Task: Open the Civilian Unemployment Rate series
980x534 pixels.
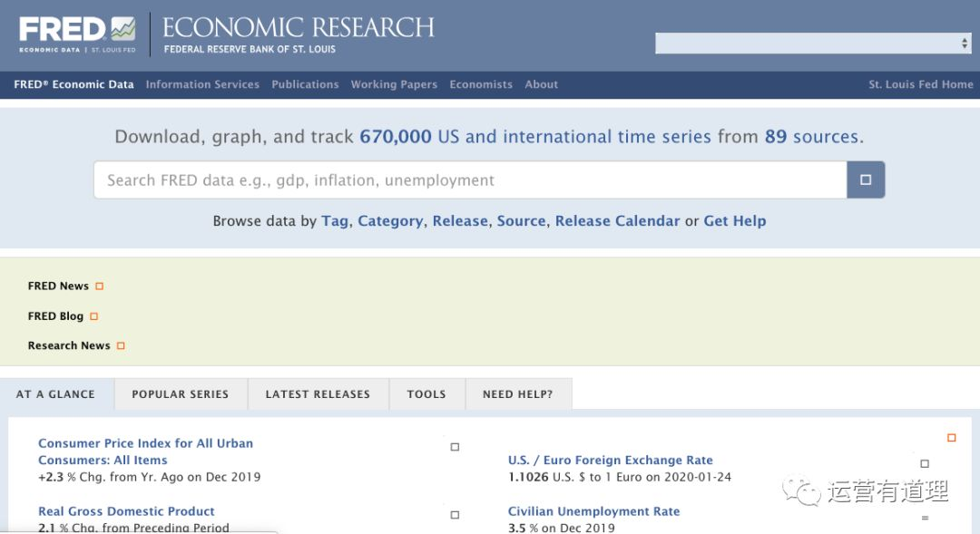Action: (x=593, y=511)
